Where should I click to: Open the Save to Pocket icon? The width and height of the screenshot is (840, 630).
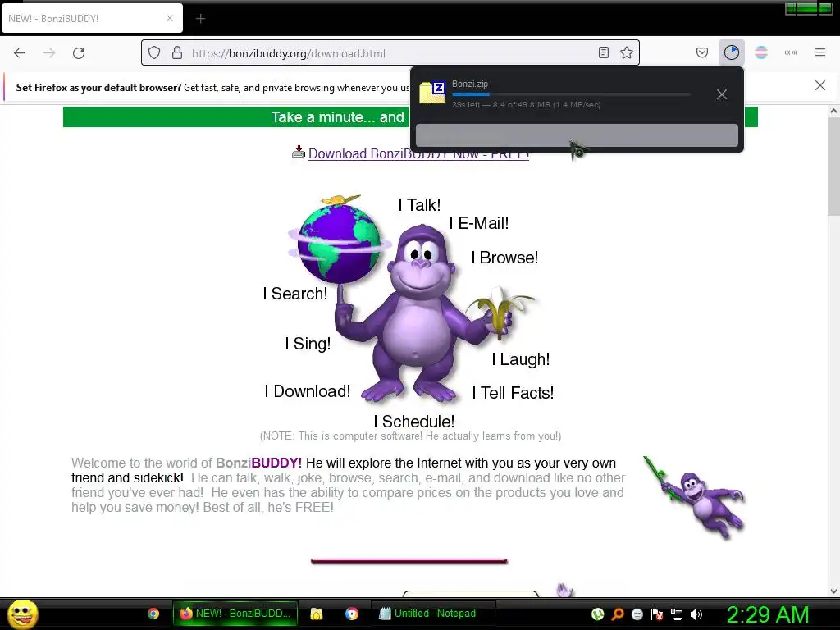pyautogui.click(x=702, y=53)
